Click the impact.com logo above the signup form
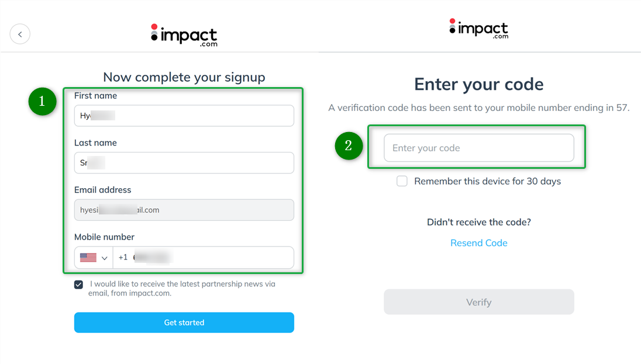 tap(184, 34)
